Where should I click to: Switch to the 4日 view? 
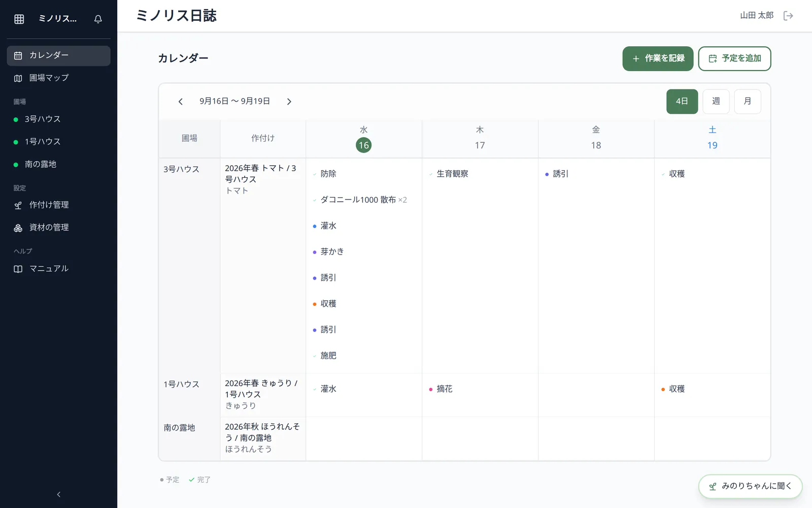pyautogui.click(x=682, y=102)
